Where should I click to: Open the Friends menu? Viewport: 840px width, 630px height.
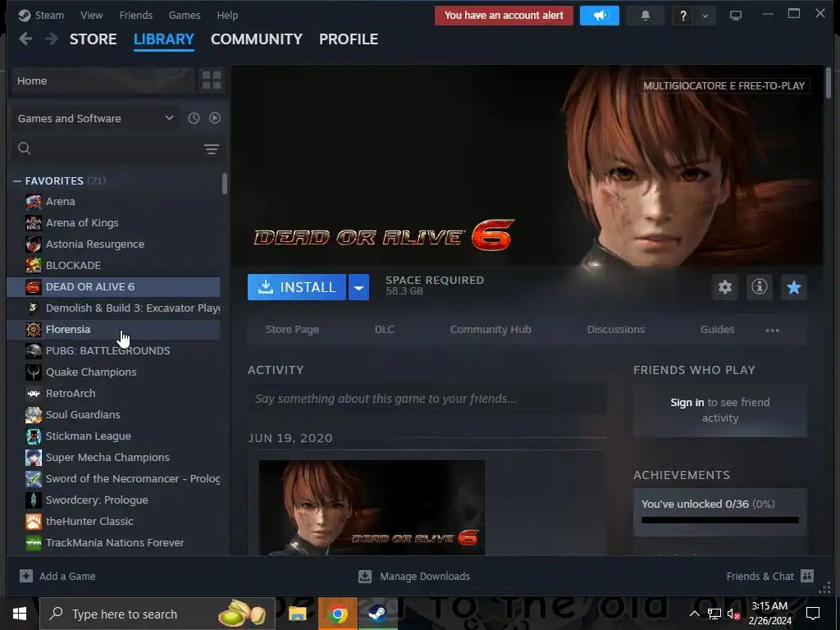coord(135,15)
